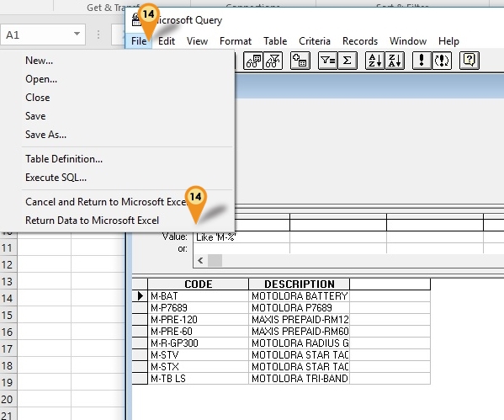Toggle the Auto Query icon
504x420 pixels.
(x=442, y=61)
